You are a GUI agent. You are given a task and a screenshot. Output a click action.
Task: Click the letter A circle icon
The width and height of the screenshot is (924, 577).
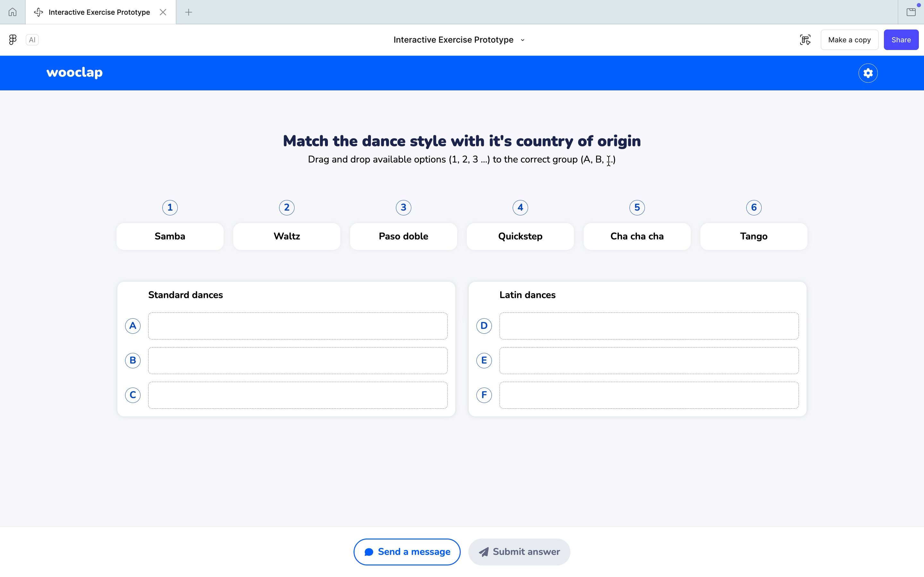[133, 326]
